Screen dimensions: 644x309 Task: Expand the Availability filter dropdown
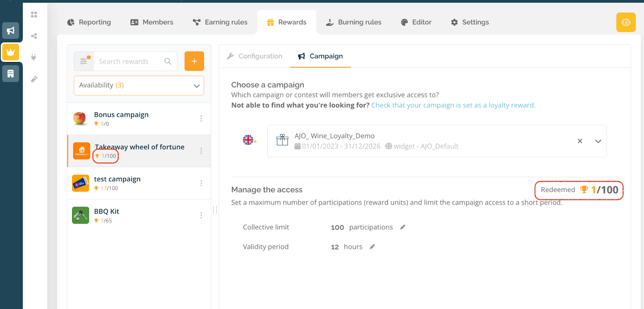pos(139,85)
